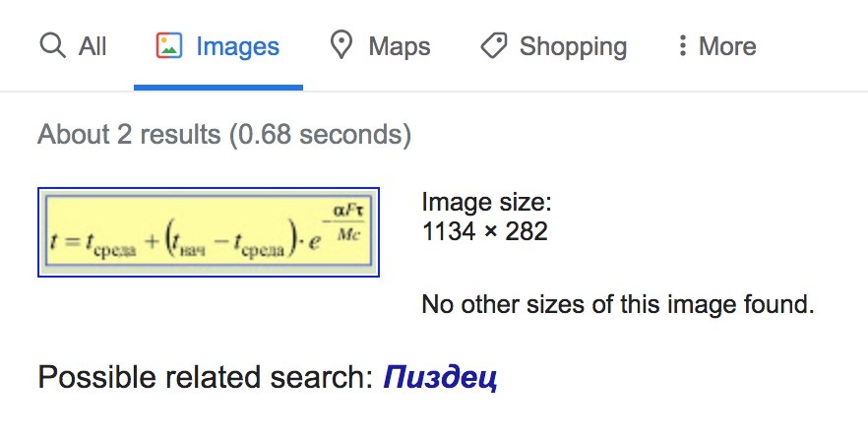Follow the blue related search link
This screenshot has width=868, height=439.
tap(440, 377)
